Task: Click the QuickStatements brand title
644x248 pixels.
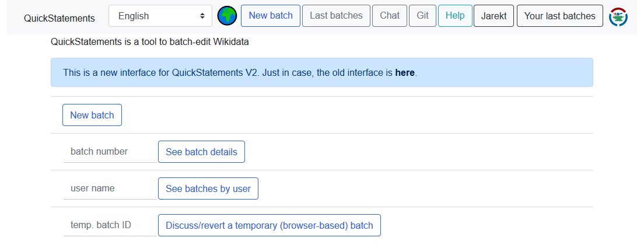Action: [60, 18]
